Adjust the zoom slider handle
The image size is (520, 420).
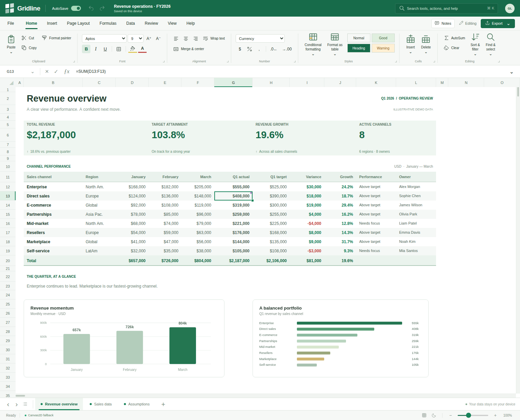point(469,415)
